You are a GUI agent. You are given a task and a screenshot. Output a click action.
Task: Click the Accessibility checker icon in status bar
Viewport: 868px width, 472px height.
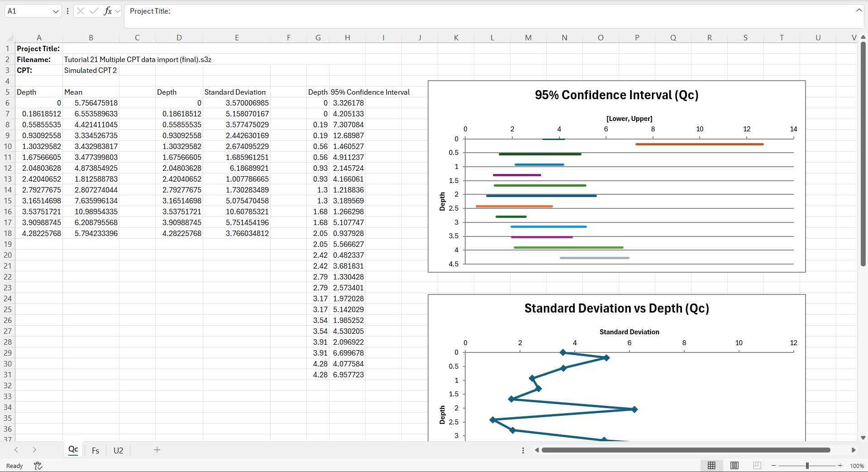(38, 466)
